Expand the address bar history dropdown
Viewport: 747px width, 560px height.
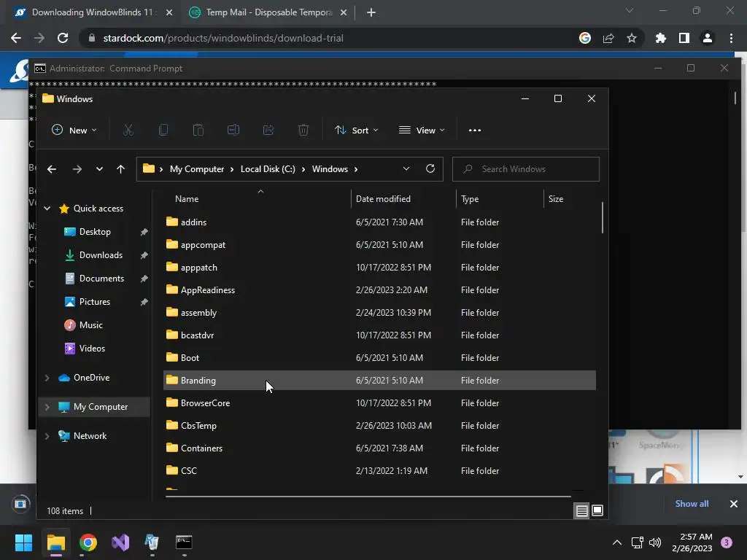tap(406, 168)
